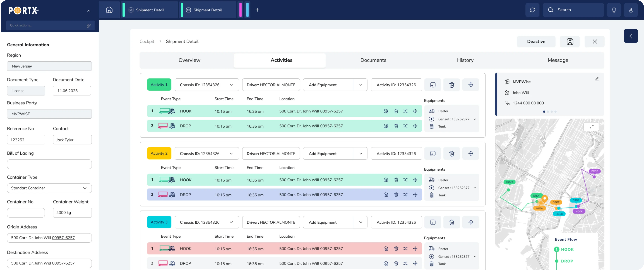Viewport: 644px width, 270px height.
Task: Click move icon on Activity 3 HOOK row
Action: [415, 248]
